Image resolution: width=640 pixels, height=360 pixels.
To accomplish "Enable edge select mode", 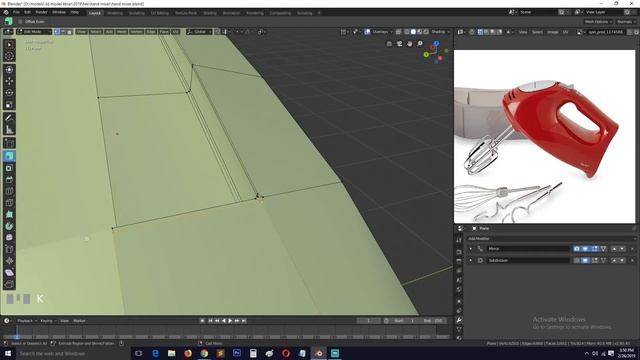I will (x=63, y=31).
